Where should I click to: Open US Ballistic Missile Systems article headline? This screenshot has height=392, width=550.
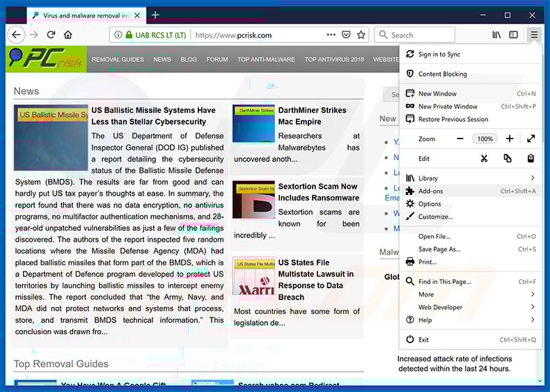(154, 116)
